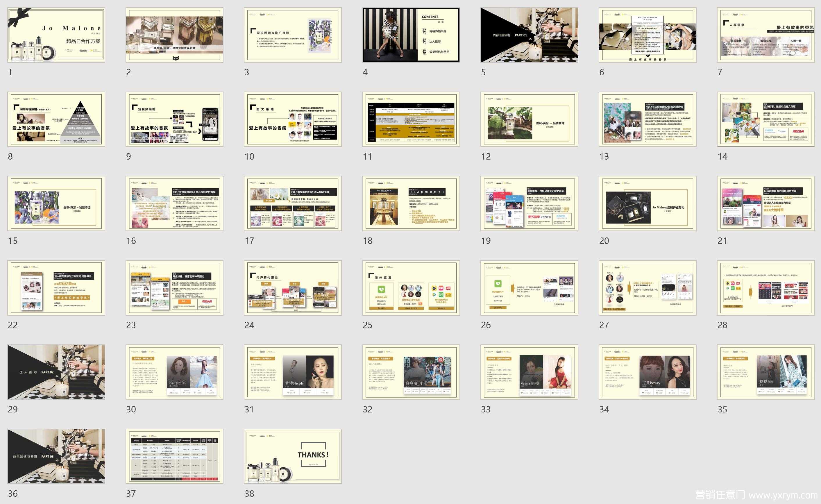Image resolution: width=821 pixels, height=504 pixels.
Task: Select slide 26 thumbnail
Action: [530, 288]
